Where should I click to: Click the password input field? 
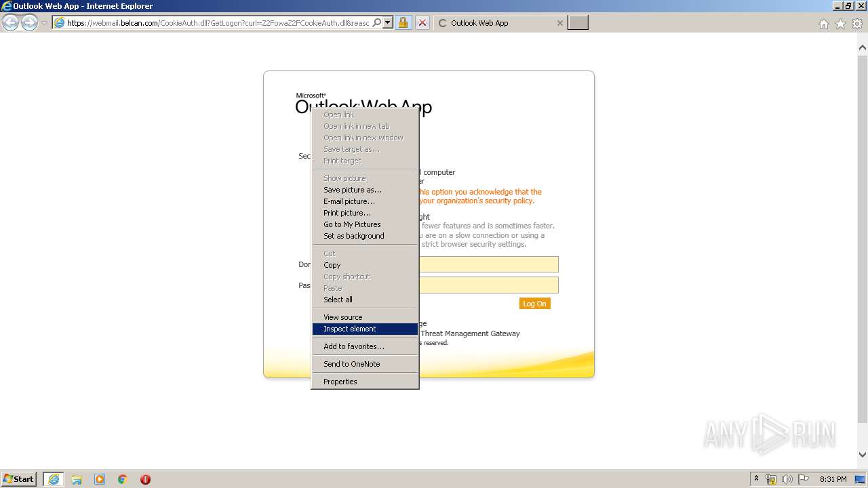pyautogui.click(x=489, y=285)
